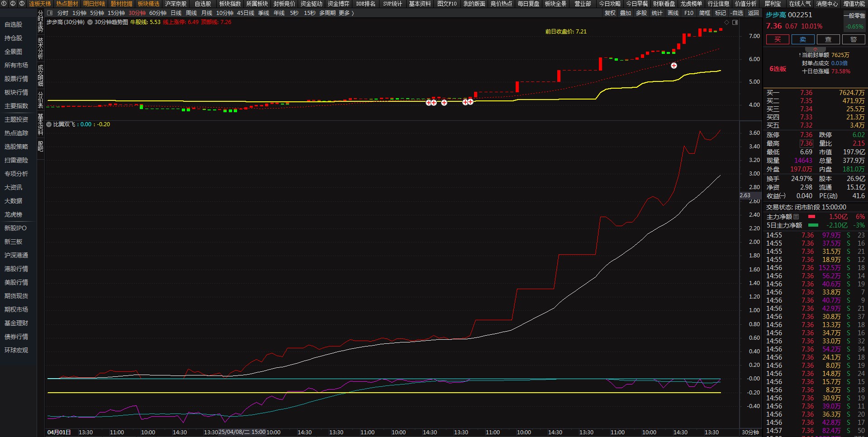
Task: Select 成交明细 vertical tab
Action: point(40,76)
